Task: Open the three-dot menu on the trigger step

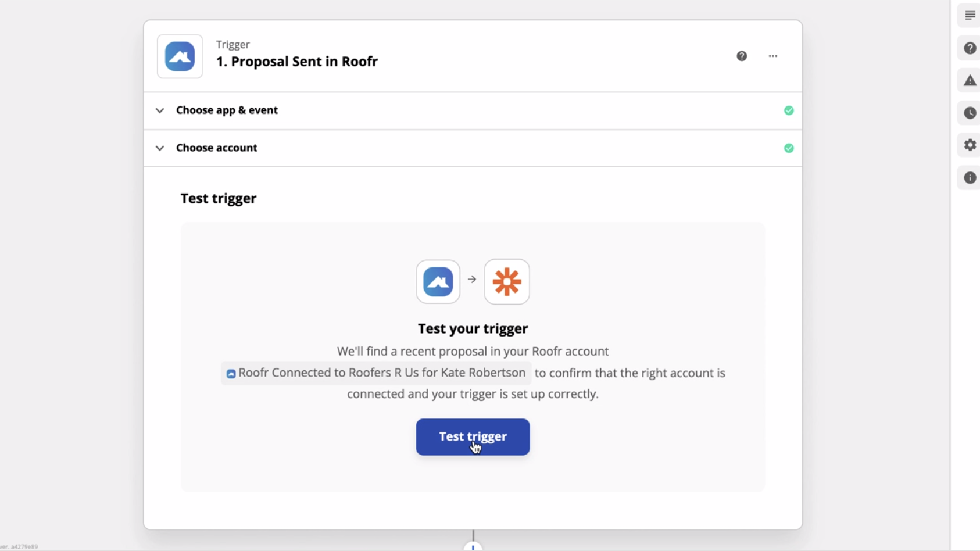Action: 773,56
